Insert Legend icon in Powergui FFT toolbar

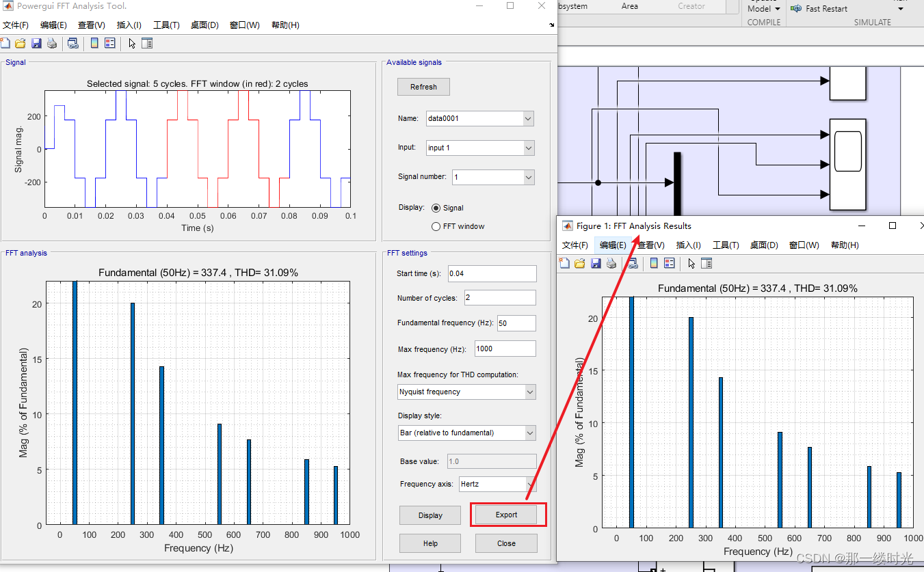coord(109,44)
